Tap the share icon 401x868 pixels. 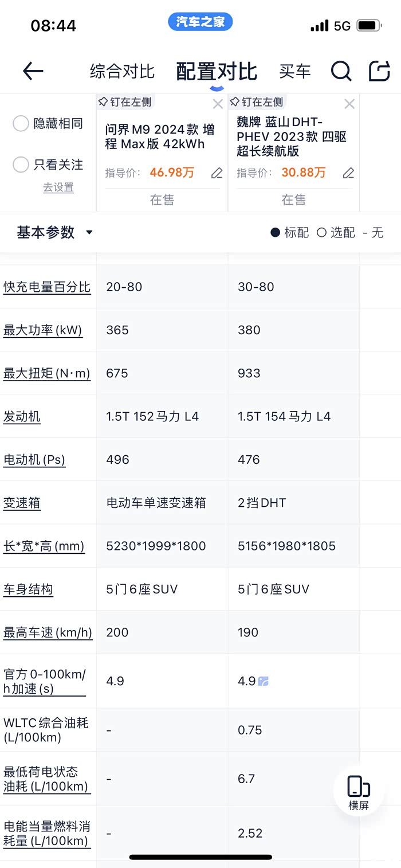379,71
